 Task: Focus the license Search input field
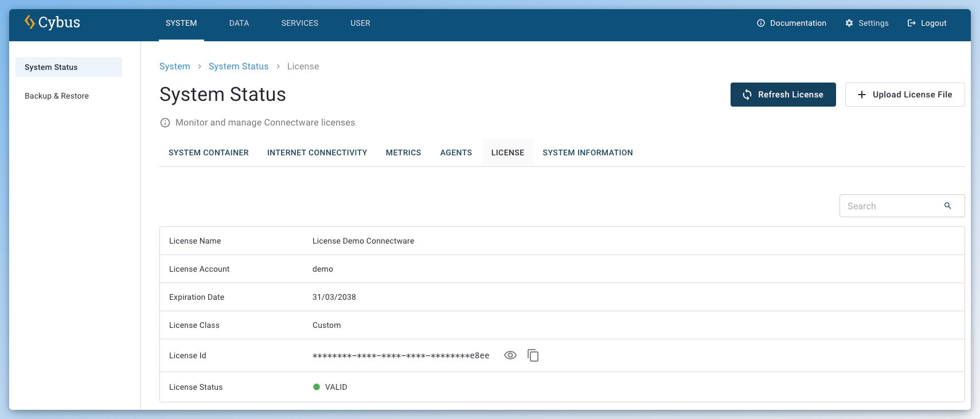click(892, 206)
